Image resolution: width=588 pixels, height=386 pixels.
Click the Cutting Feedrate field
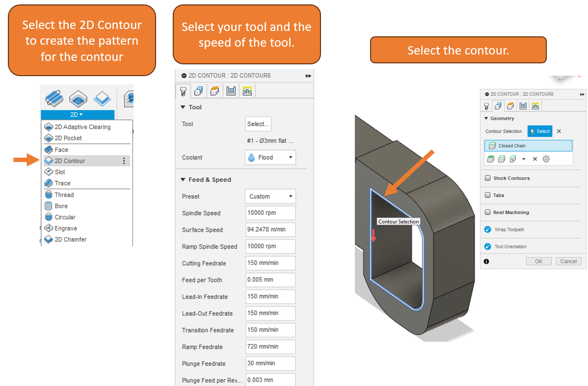(x=270, y=263)
